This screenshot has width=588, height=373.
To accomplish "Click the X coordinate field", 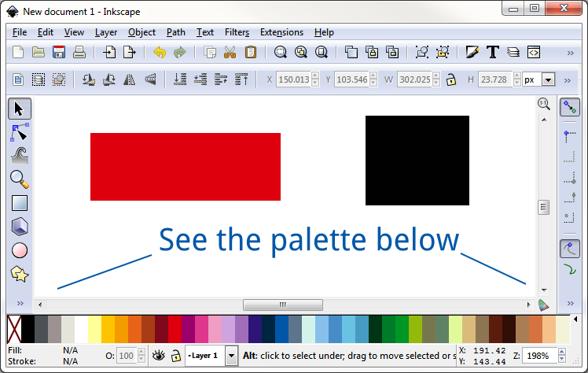I will (294, 79).
